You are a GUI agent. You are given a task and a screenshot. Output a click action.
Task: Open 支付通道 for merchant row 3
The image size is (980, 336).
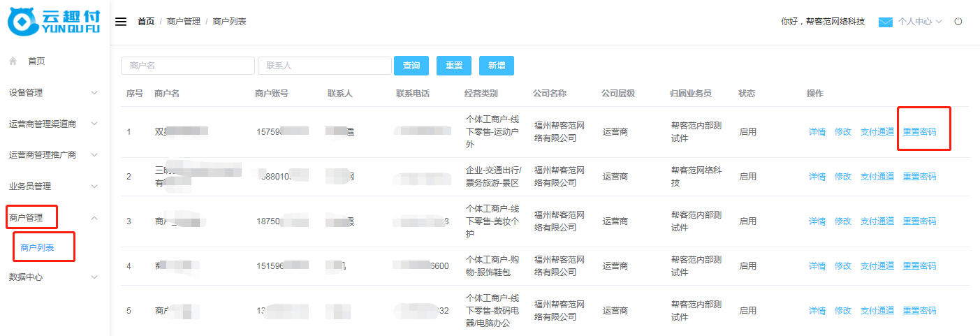pos(877,221)
